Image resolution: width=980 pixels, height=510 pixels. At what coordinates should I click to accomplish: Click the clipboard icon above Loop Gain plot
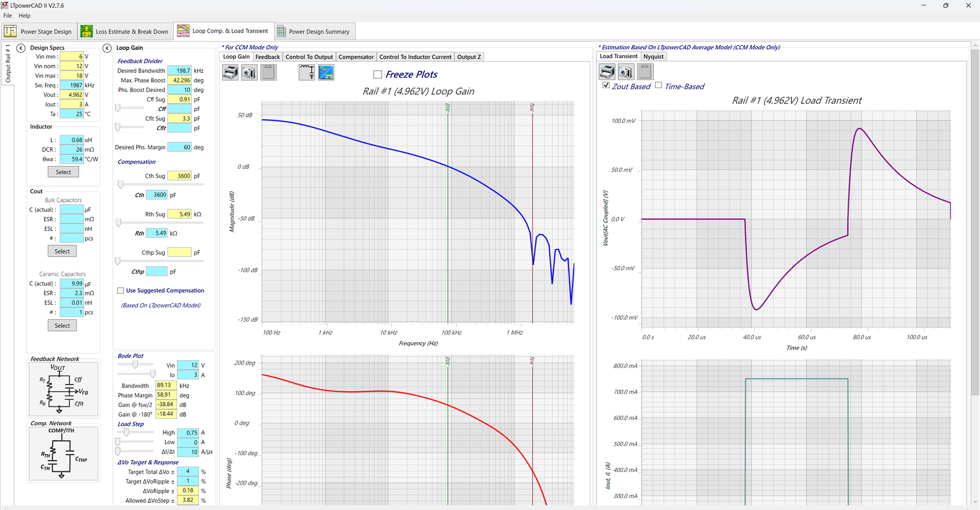click(x=268, y=72)
